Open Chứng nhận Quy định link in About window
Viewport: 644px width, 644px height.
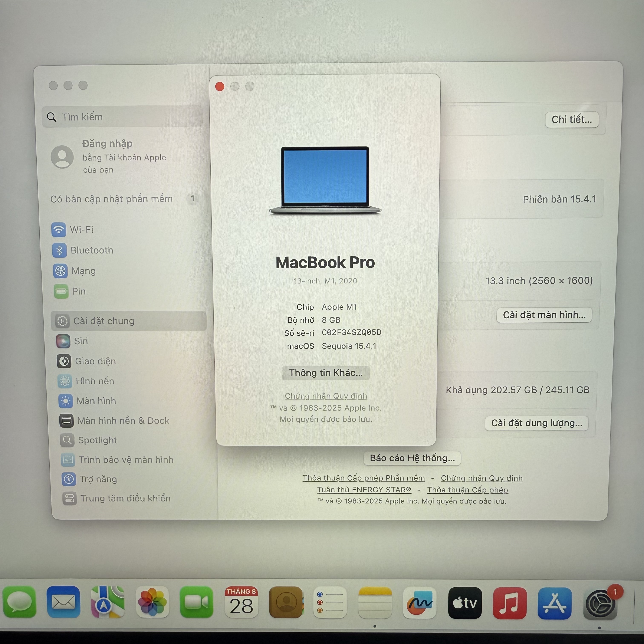pyautogui.click(x=326, y=396)
